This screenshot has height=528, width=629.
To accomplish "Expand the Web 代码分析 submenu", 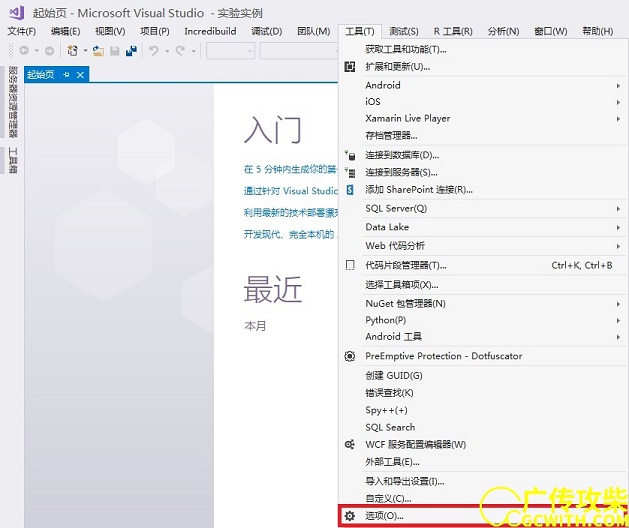I will pos(618,246).
